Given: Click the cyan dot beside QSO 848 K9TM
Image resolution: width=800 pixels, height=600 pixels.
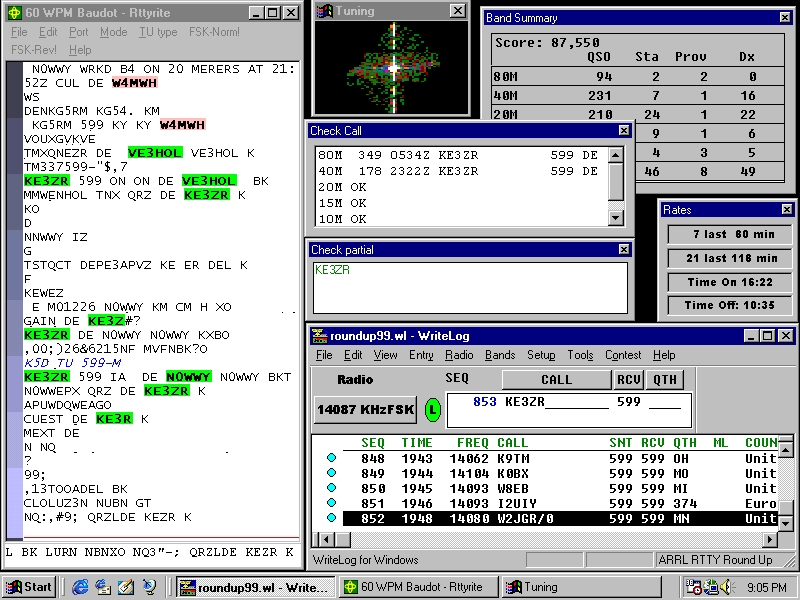Looking at the screenshot, I should [331, 459].
